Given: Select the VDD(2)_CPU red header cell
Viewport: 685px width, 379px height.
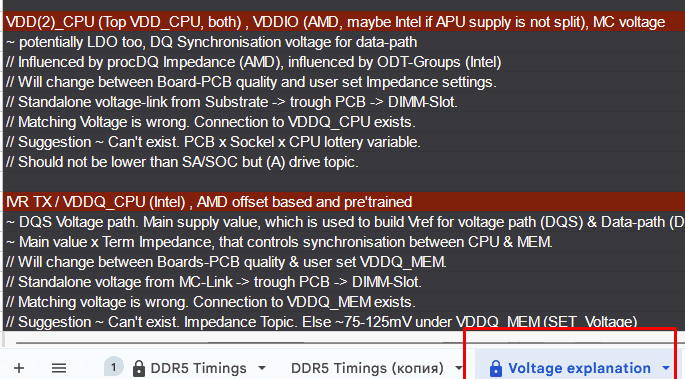Looking at the screenshot, I should tap(344, 22).
